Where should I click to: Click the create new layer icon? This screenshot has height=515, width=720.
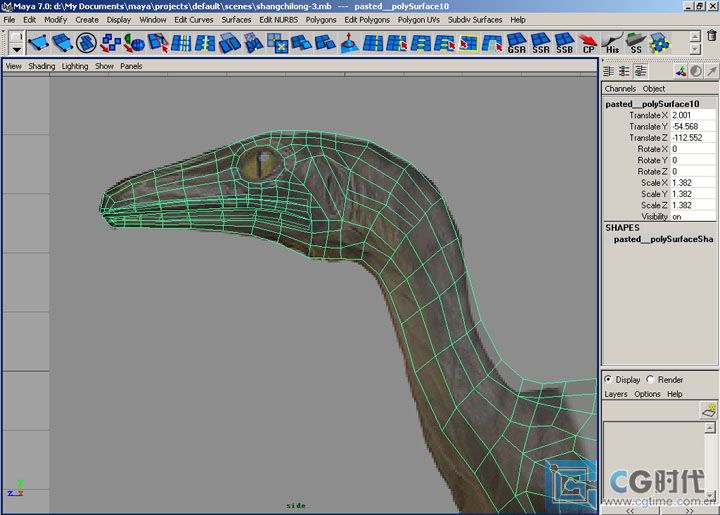tap(709, 409)
